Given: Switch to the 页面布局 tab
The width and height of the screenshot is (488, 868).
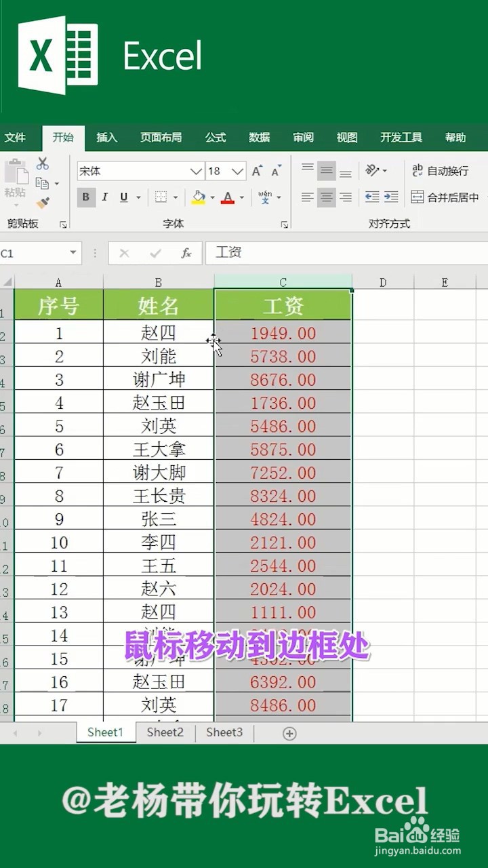Looking at the screenshot, I should (161, 138).
